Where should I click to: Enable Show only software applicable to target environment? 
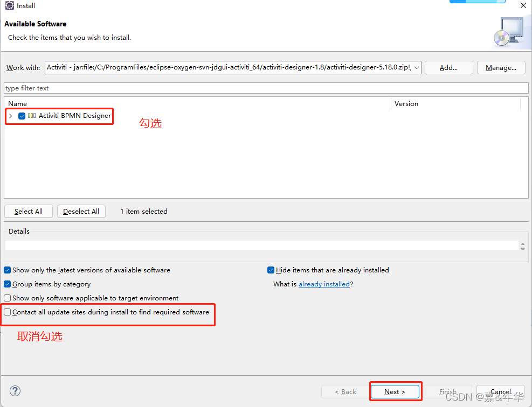point(8,298)
